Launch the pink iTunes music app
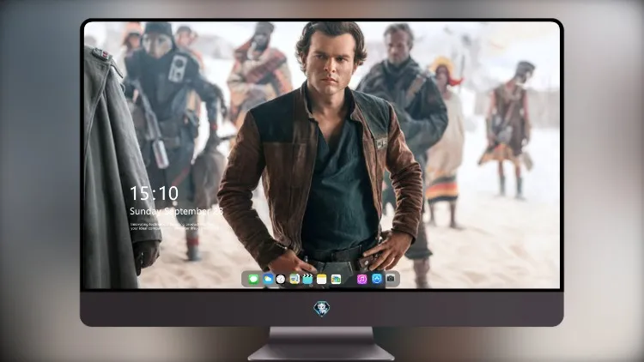Viewport: 644px width, 362px height. point(361,279)
